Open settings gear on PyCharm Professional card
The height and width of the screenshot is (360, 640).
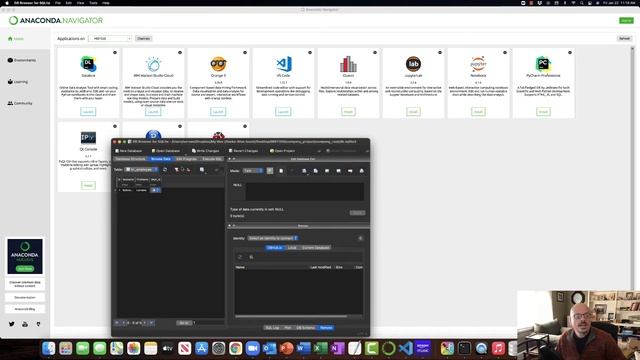tap(570, 52)
